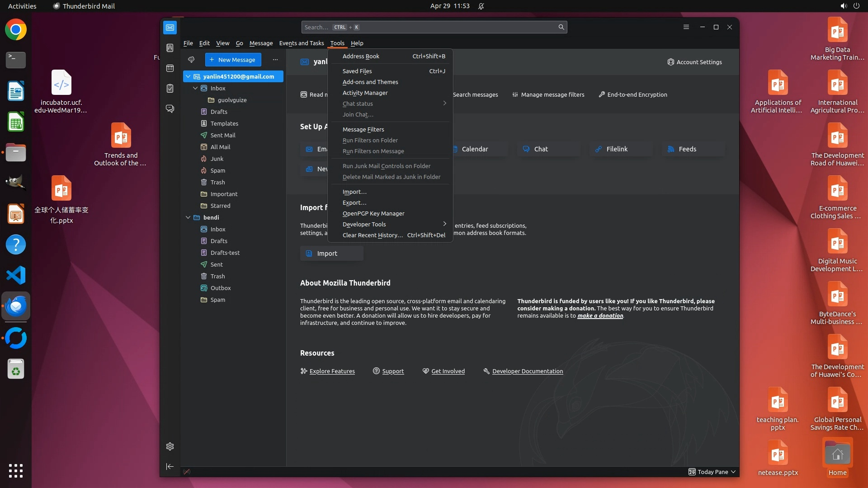This screenshot has height=488, width=868.
Task: Choose OpenPGP Key Manager menu entry
Action: pos(373,213)
